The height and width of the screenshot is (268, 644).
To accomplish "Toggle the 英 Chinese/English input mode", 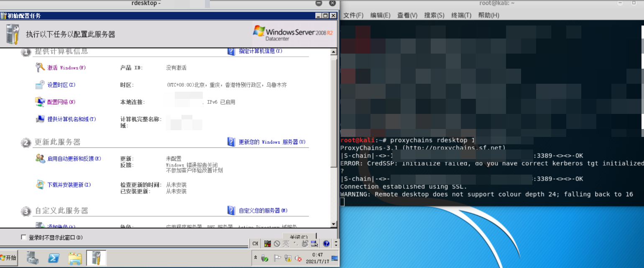I will pos(286,243).
